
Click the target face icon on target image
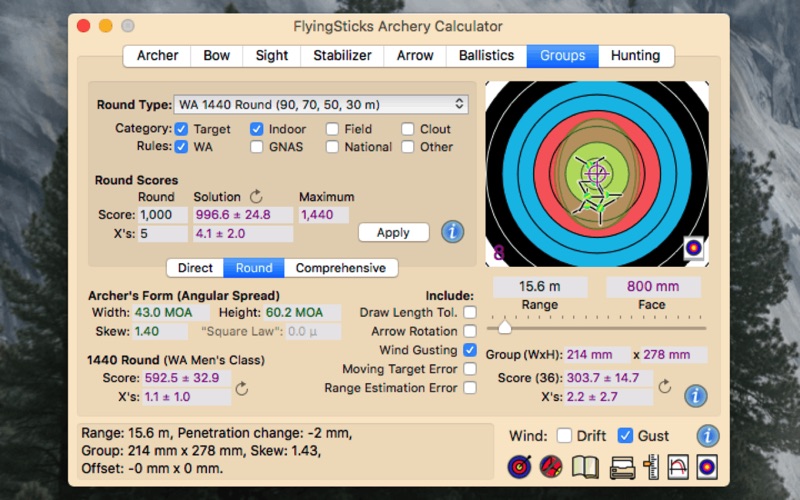tap(693, 248)
